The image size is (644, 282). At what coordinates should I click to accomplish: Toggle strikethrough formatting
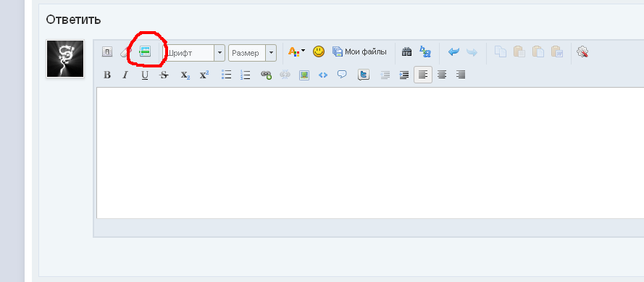click(x=164, y=75)
